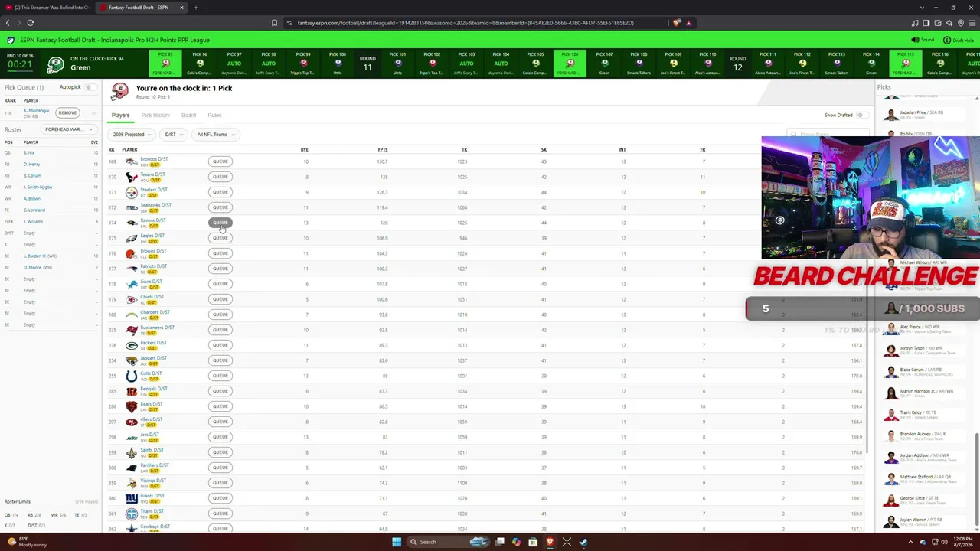980x551 pixels.
Task: Click the Texans team logo
Action: [132, 177]
